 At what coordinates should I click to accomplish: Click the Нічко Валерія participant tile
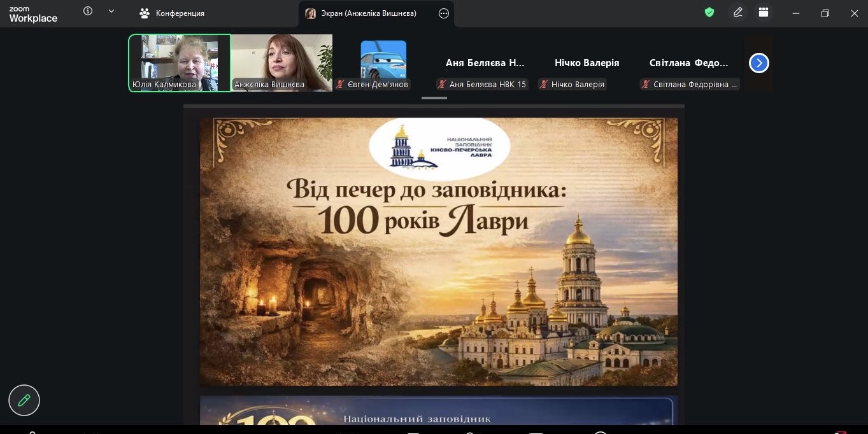pos(587,64)
